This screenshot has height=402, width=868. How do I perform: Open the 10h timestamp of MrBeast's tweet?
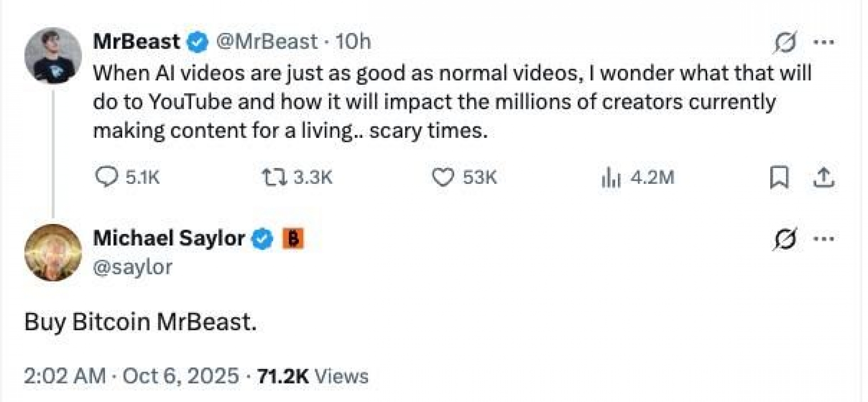(353, 42)
